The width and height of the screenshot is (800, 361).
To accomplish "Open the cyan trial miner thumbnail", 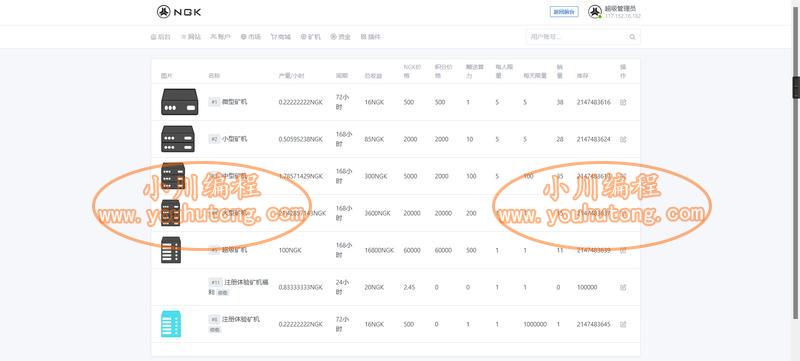I will point(171,324).
